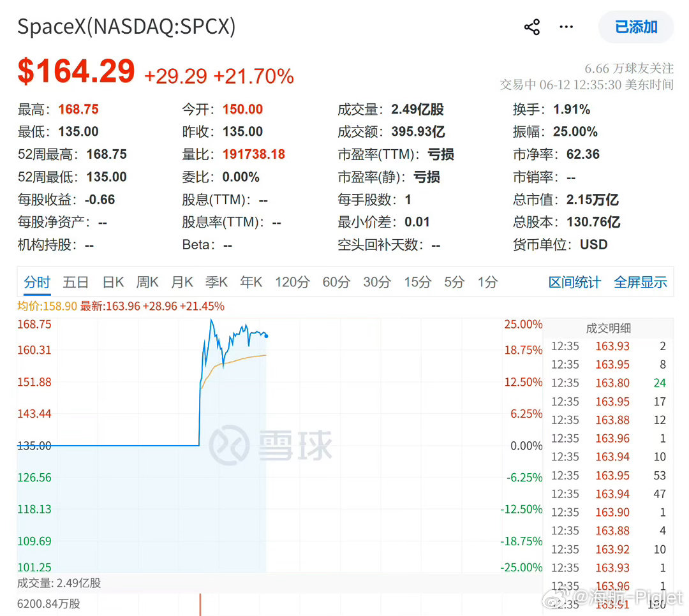689x616 pixels.
Task: Click the 成交额 value 395.93亿
Action: point(418,131)
